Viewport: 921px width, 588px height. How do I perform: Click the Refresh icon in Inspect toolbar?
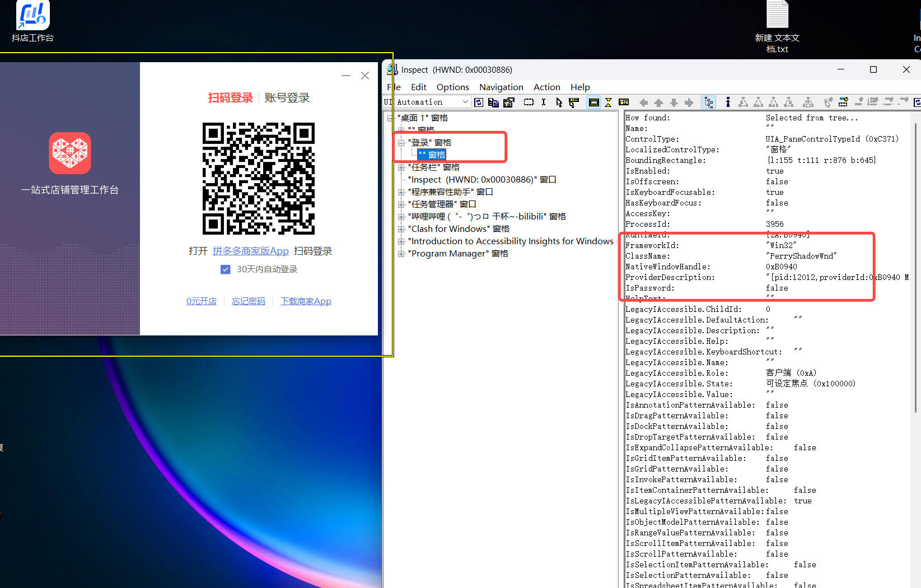(x=479, y=102)
